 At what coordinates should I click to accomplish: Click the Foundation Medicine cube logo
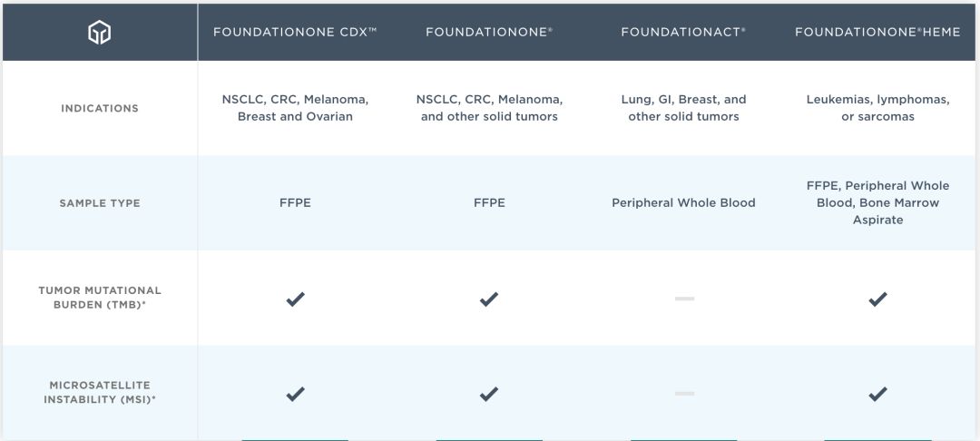[x=99, y=33]
